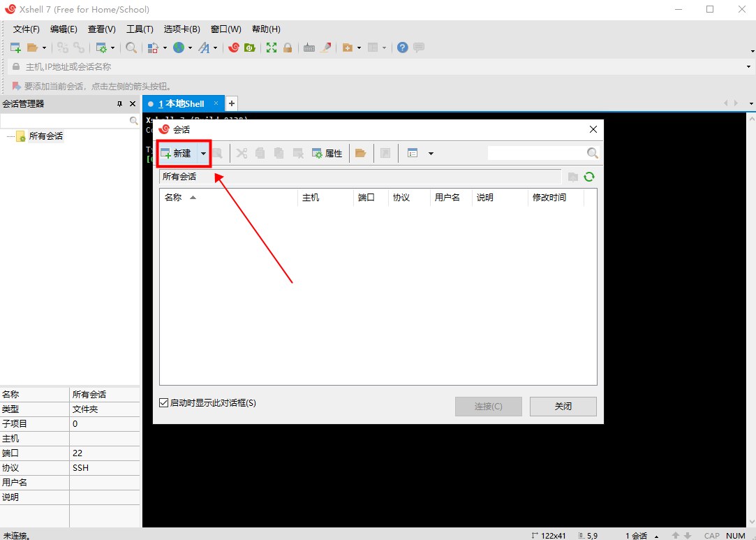Click the session manager search box
The width and height of the screenshot is (756, 540).
tap(64, 120)
